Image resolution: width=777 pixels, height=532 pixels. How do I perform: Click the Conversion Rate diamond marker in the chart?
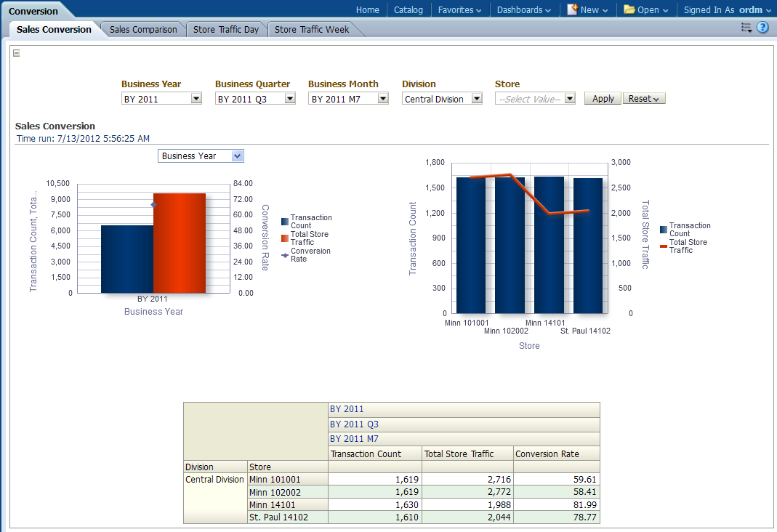[x=153, y=205]
